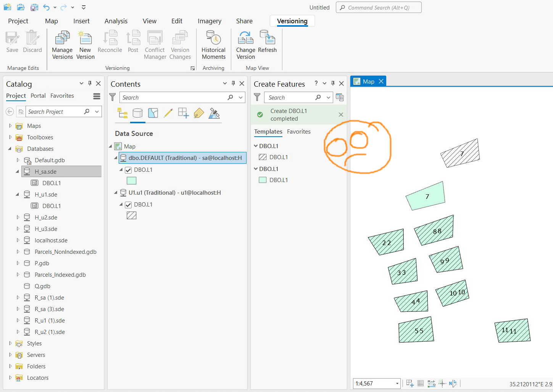Select List By Data Source view

point(137,113)
